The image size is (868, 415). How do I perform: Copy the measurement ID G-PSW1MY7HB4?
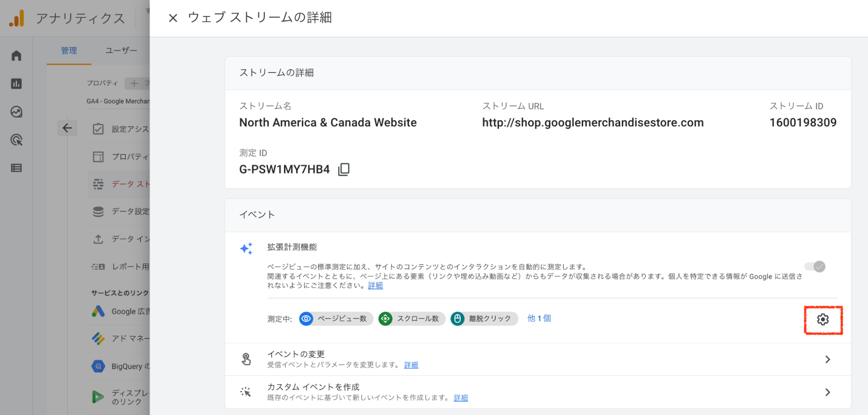point(344,169)
